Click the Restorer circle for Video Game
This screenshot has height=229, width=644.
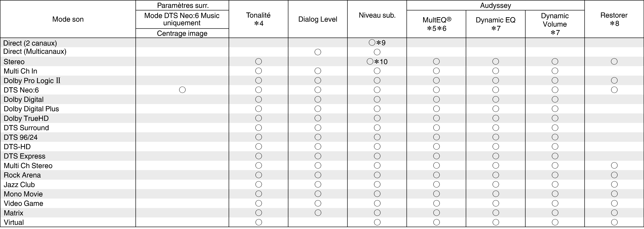point(614,204)
